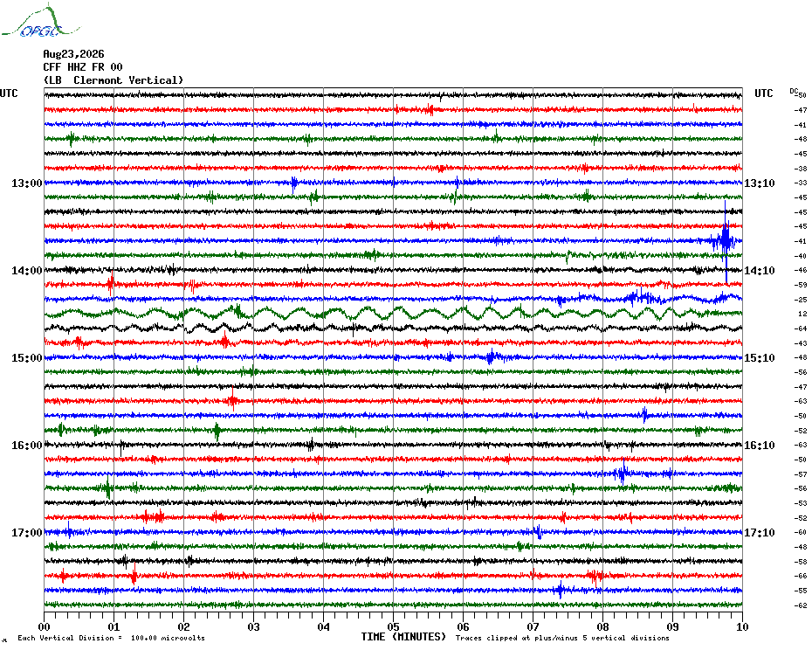Image resolution: width=812 pixels, height=650 pixels.
Task: Click the station code CFF HHZ FR 00
Action: (83, 67)
